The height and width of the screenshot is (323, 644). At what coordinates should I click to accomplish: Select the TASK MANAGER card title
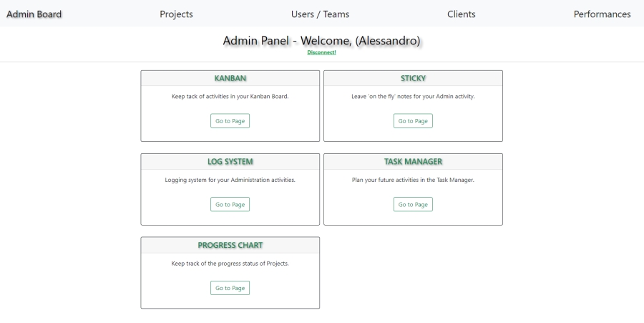click(x=413, y=162)
